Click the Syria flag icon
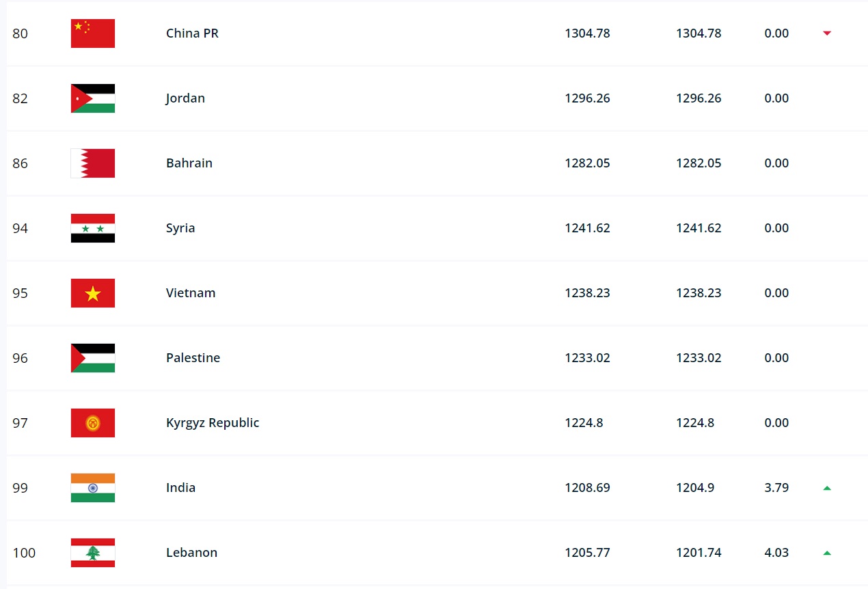Viewport: 868px width, 589px height. click(x=93, y=228)
